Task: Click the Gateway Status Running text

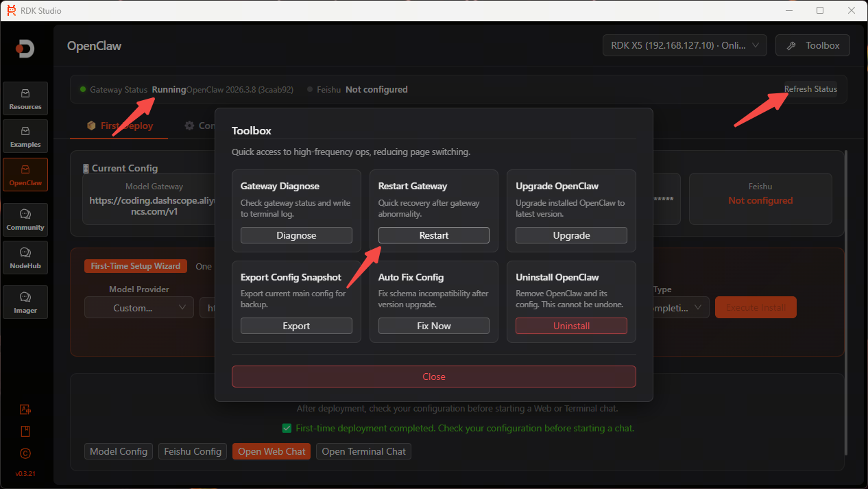Action: point(169,89)
